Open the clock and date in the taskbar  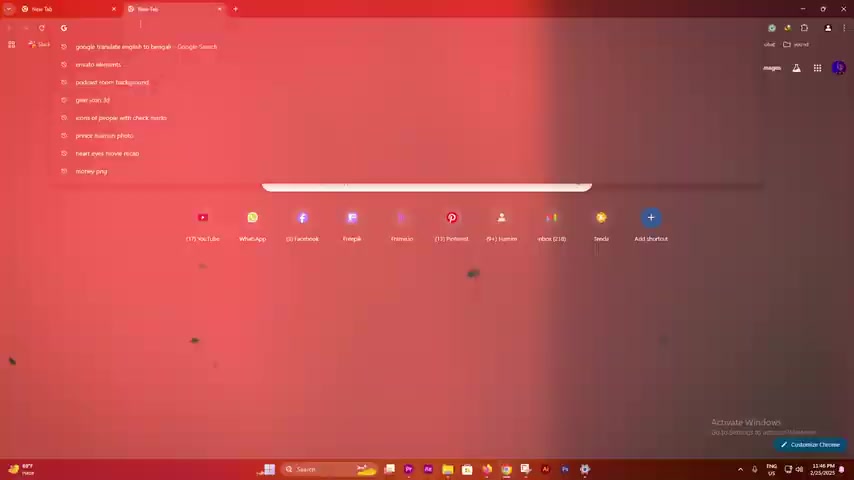[822, 469]
